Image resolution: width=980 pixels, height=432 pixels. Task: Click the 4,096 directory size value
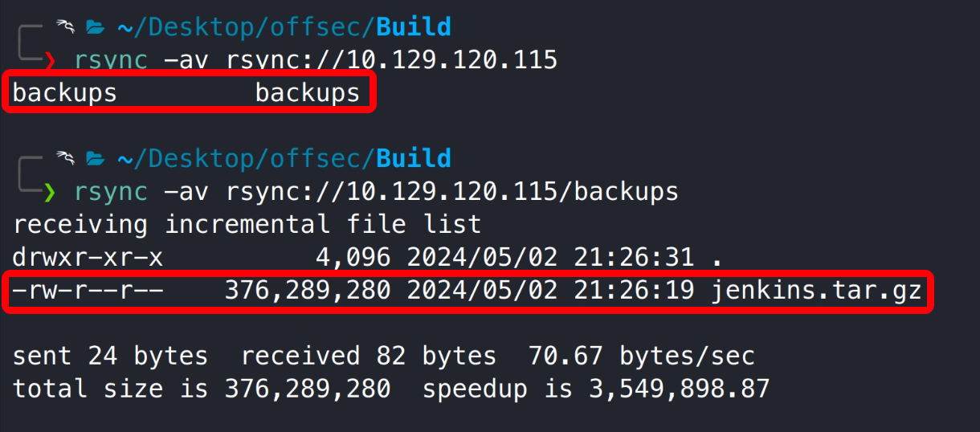[353, 258]
